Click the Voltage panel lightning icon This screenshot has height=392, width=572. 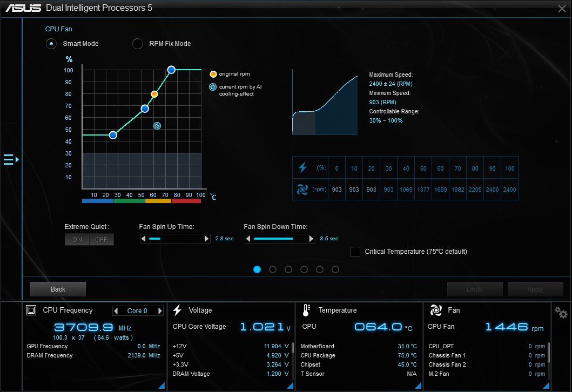(177, 310)
